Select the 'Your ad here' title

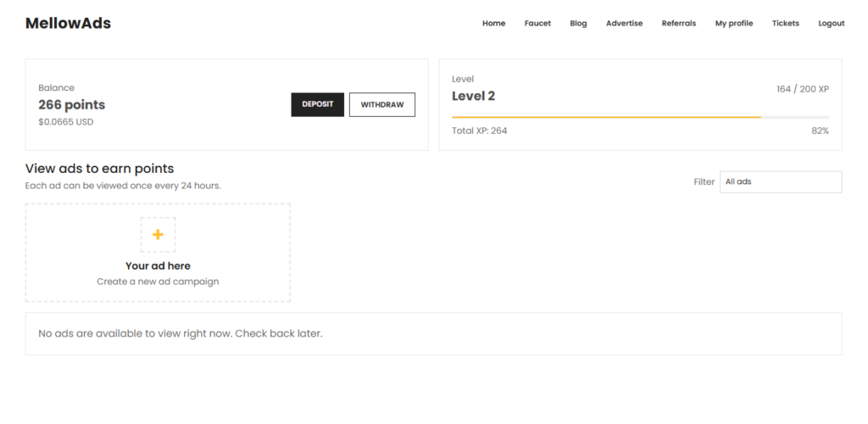coord(158,265)
